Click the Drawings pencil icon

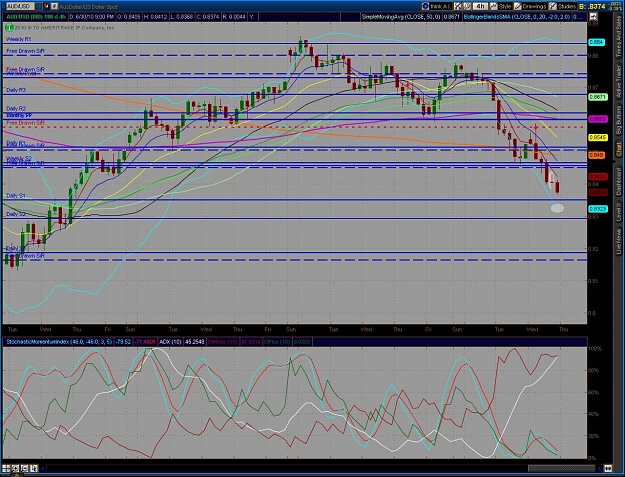click(518, 6)
